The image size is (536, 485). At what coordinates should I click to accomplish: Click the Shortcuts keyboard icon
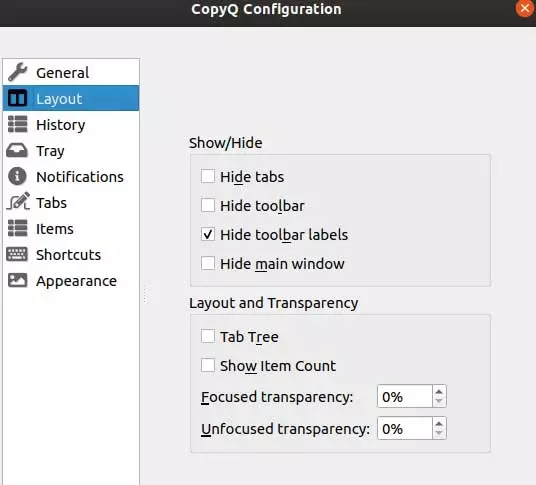coord(16,255)
